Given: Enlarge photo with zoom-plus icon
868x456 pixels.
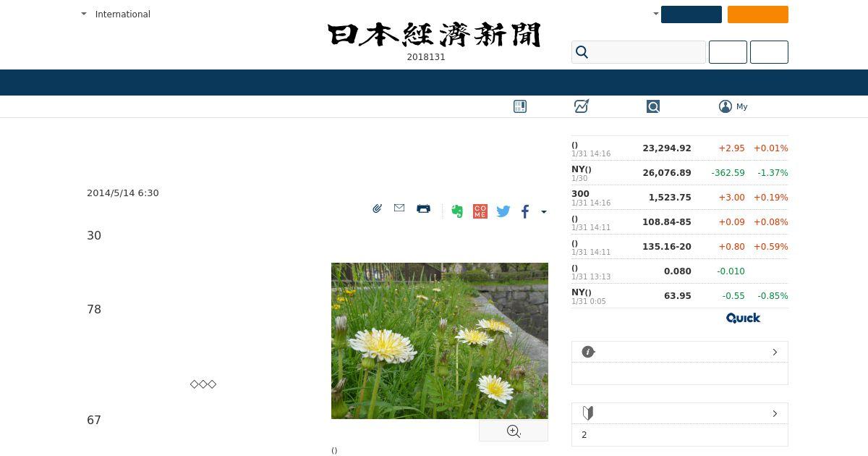Looking at the screenshot, I should [514, 431].
